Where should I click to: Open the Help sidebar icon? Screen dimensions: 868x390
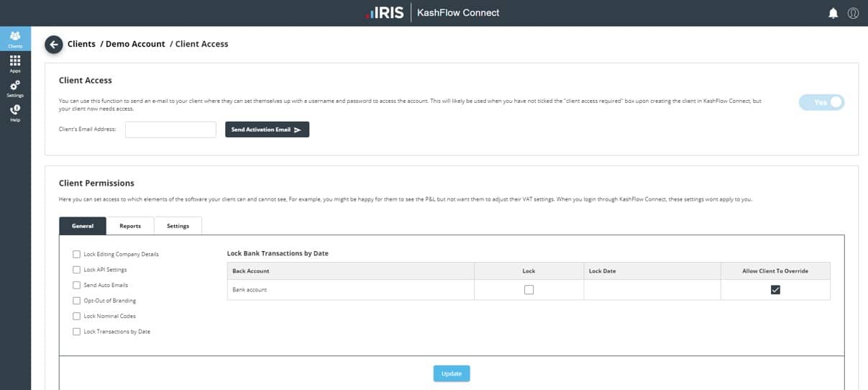coord(15,112)
